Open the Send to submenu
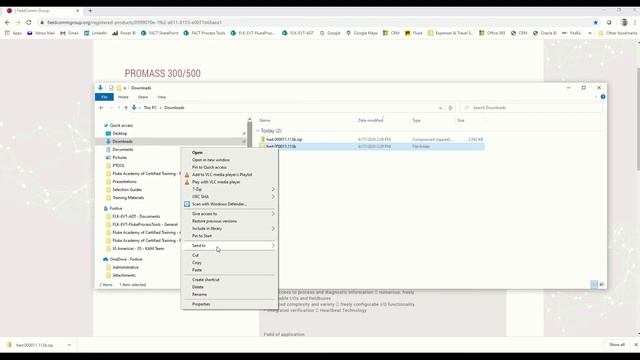The width and height of the screenshot is (640, 360). click(x=229, y=246)
